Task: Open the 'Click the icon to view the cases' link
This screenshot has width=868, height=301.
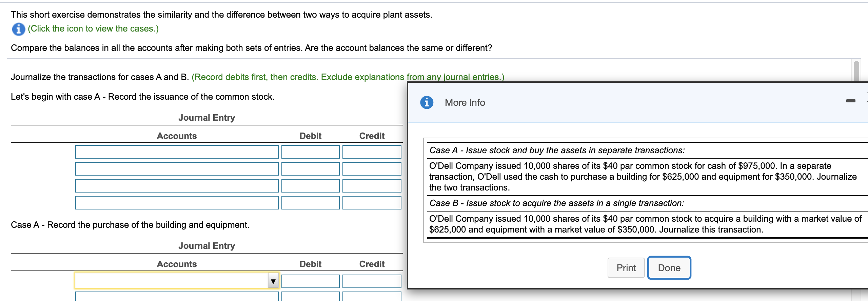Action: (93, 29)
